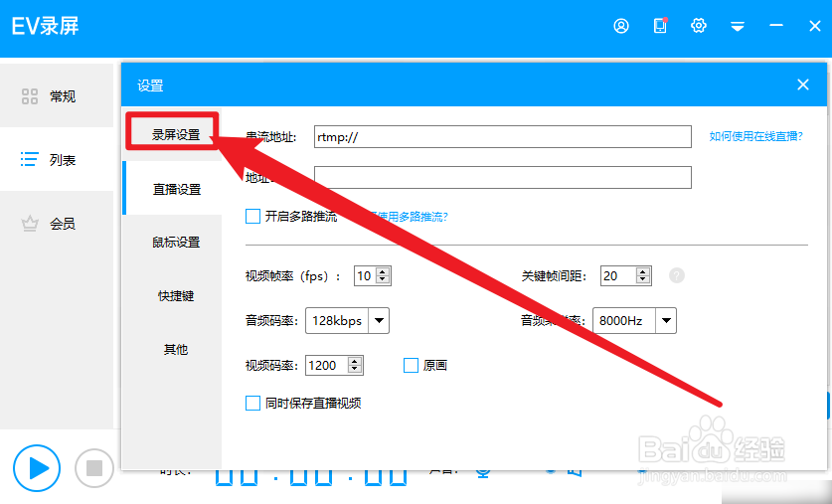Image resolution: width=832 pixels, height=504 pixels.
Task: Enable the 同时保存直播视频 checkbox
Action: (252, 404)
